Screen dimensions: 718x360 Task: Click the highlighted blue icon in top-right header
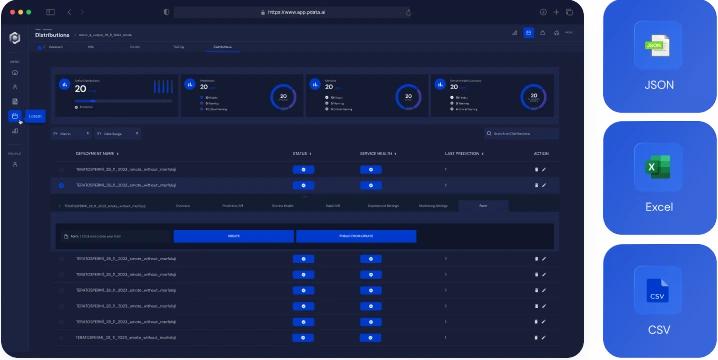click(528, 33)
